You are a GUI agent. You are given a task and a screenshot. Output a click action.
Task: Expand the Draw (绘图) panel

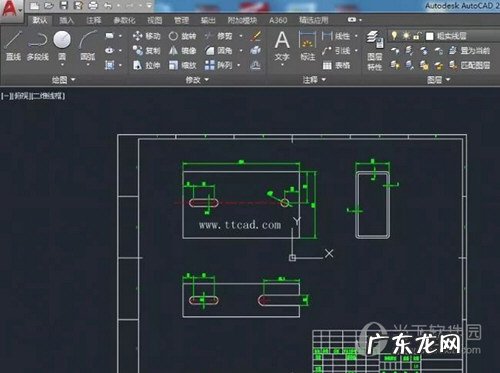(x=63, y=80)
